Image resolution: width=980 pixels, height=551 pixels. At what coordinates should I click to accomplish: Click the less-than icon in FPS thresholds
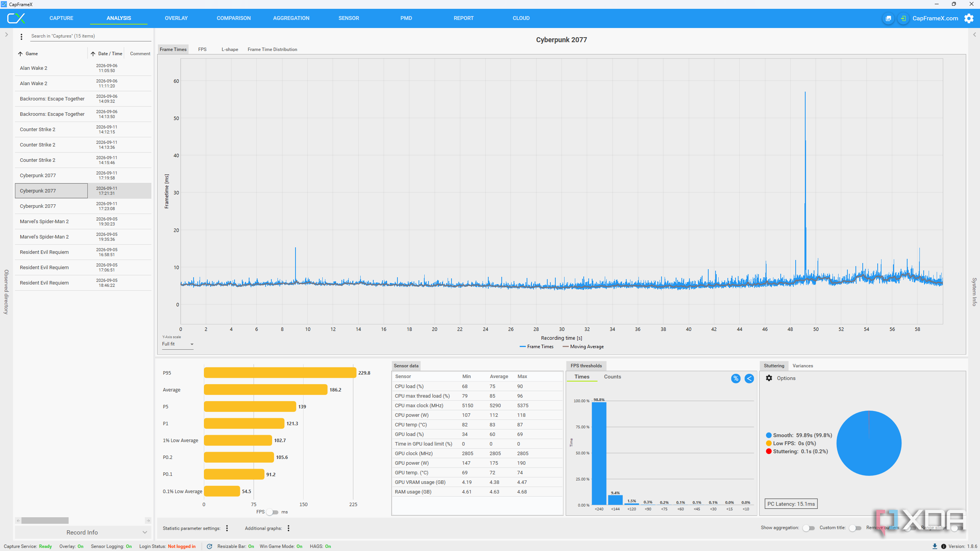click(749, 378)
